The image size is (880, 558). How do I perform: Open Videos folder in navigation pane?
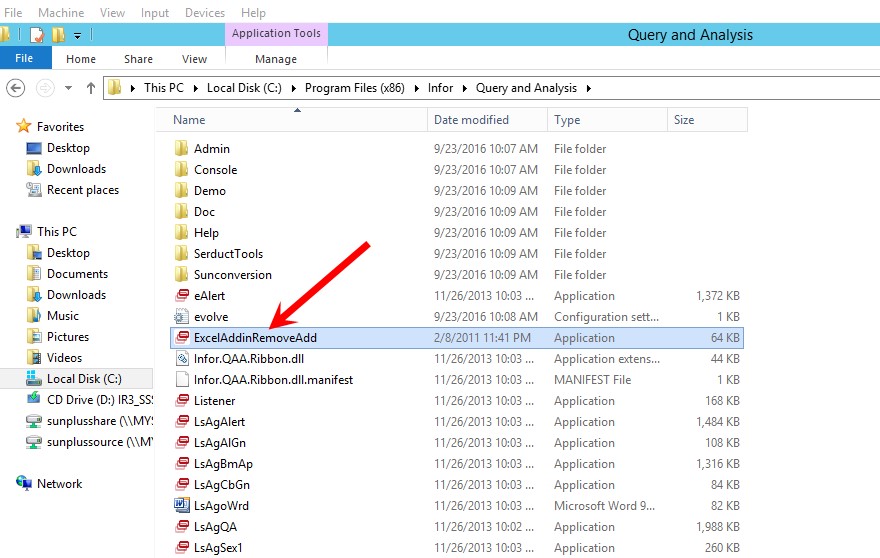pyautogui.click(x=64, y=358)
